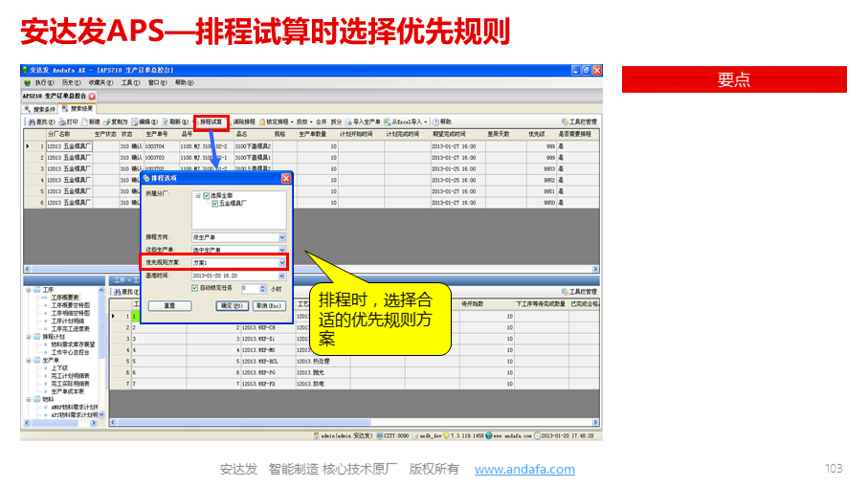The height and width of the screenshot is (487, 868).
Task: Open the 历史 menu
Action: [72, 83]
